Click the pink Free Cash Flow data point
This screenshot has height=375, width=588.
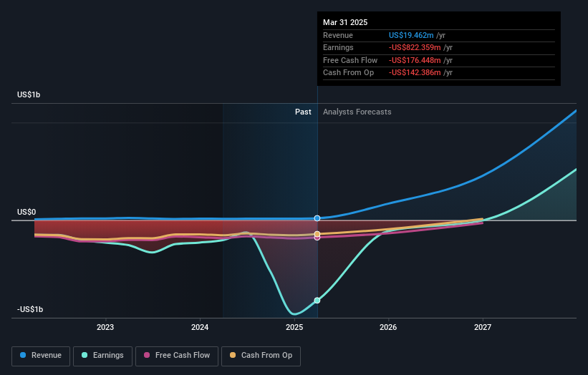(317, 238)
